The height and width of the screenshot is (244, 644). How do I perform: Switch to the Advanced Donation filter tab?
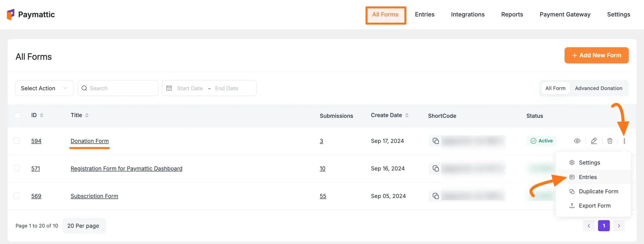pyautogui.click(x=599, y=88)
